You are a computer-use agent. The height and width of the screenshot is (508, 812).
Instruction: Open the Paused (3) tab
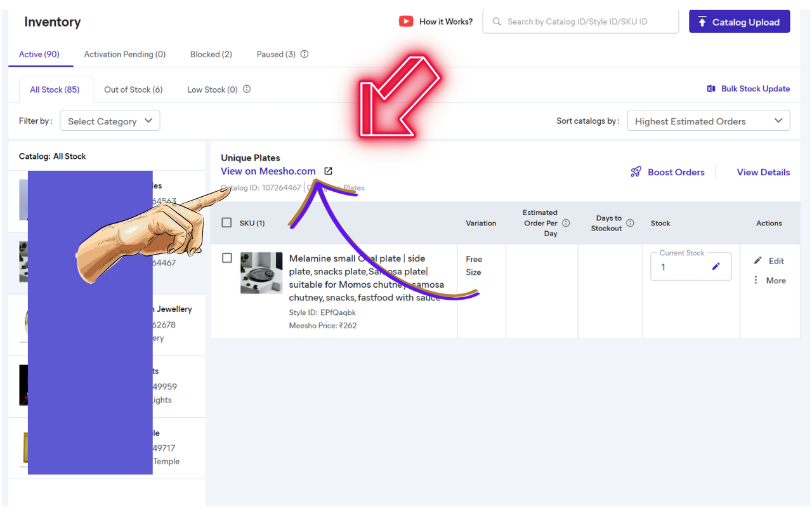pyautogui.click(x=276, y=54)
